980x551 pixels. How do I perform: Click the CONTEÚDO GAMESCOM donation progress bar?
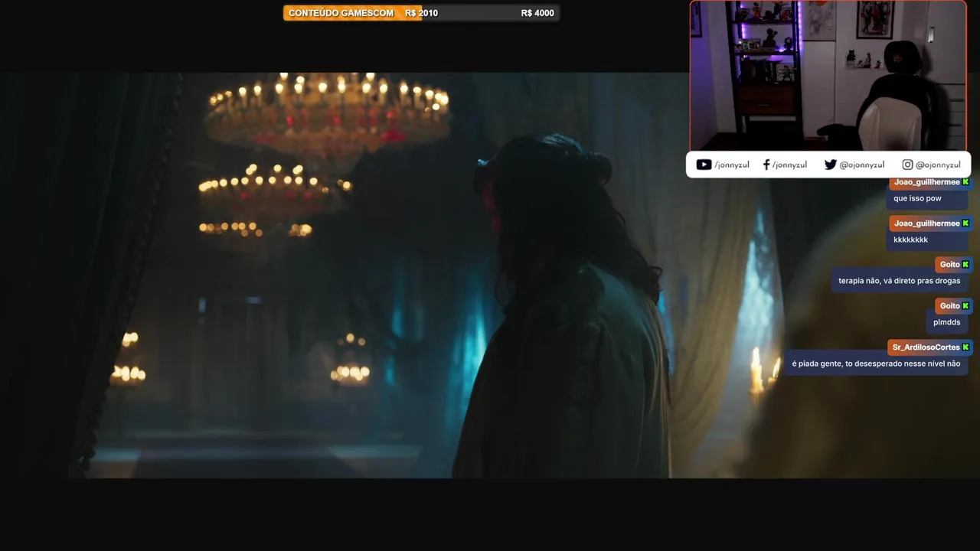[x=421, y=13]
